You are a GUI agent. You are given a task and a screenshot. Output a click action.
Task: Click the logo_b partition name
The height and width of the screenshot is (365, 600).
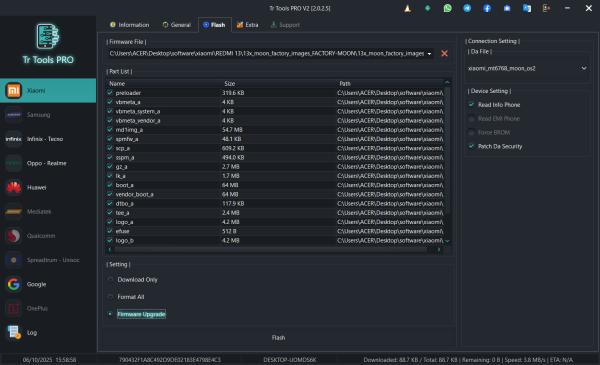click(x=124, y=240)
